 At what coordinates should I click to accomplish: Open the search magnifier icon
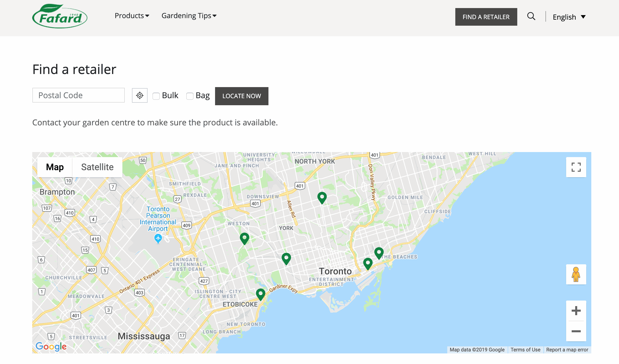(x=531, y=16)
